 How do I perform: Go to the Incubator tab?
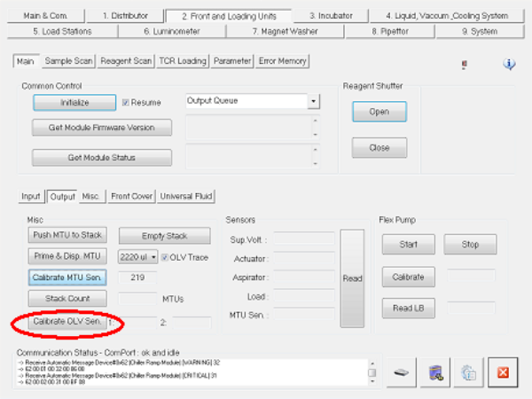tap(331, 15)
